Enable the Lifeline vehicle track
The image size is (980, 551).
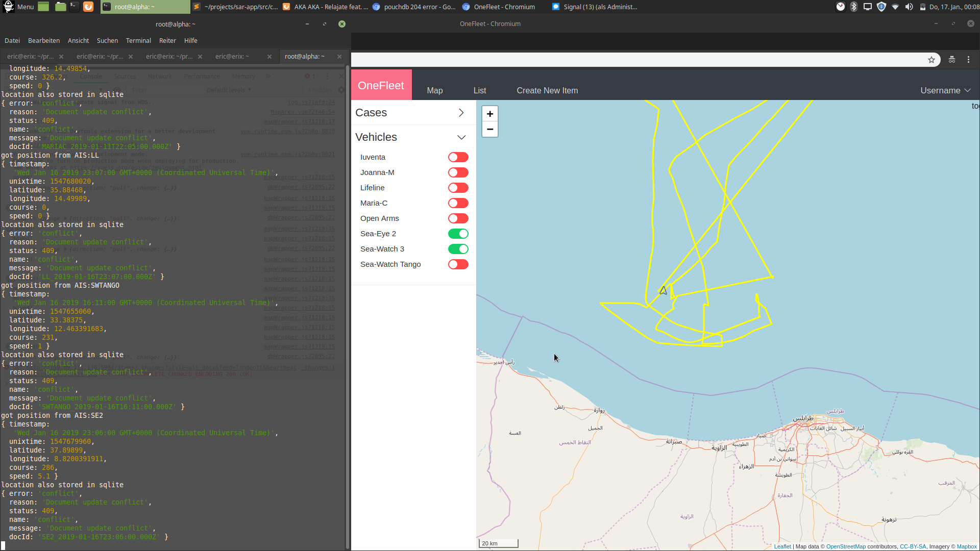[458, 188]
